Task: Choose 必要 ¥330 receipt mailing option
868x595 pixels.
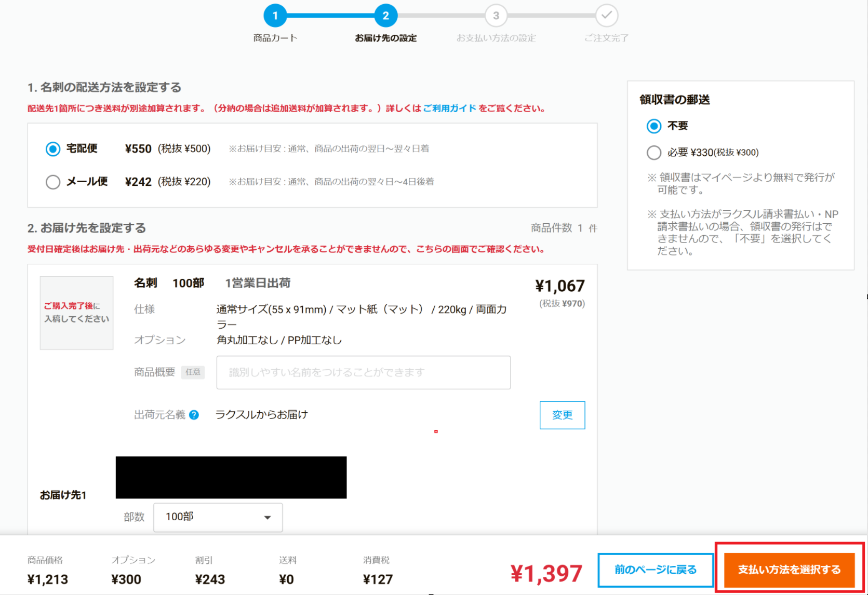Action: coord(653,153)
